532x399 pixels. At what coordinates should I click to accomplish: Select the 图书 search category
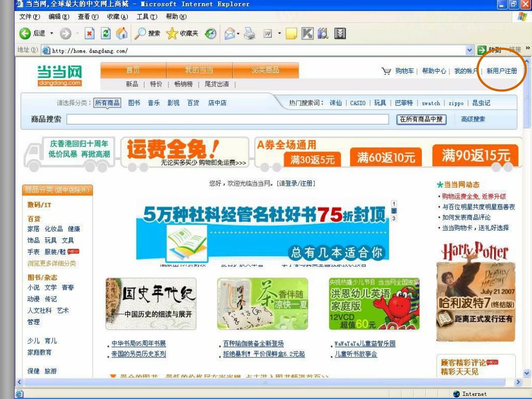tap(134, 103)
